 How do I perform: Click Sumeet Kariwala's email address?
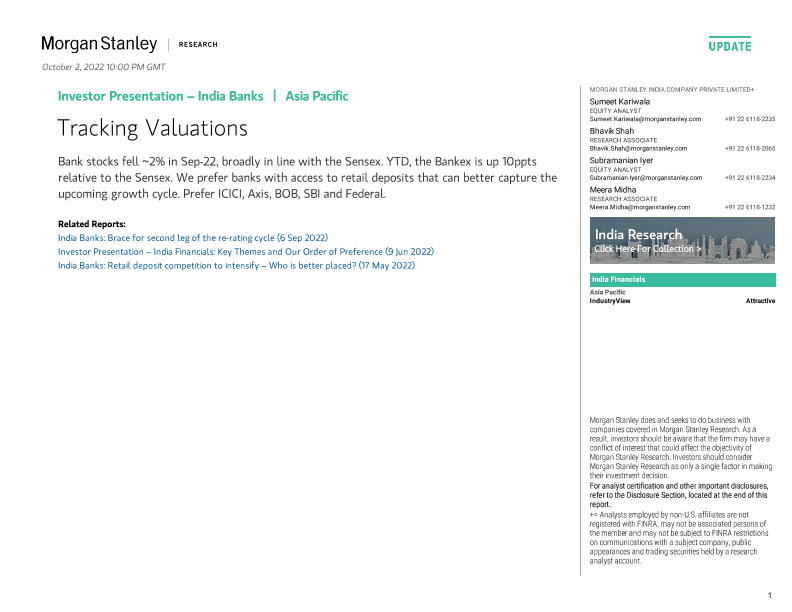click(645, 119)
